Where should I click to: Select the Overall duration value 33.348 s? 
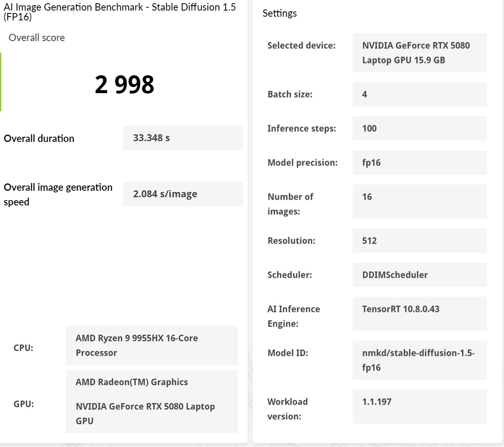coord(183,138)
